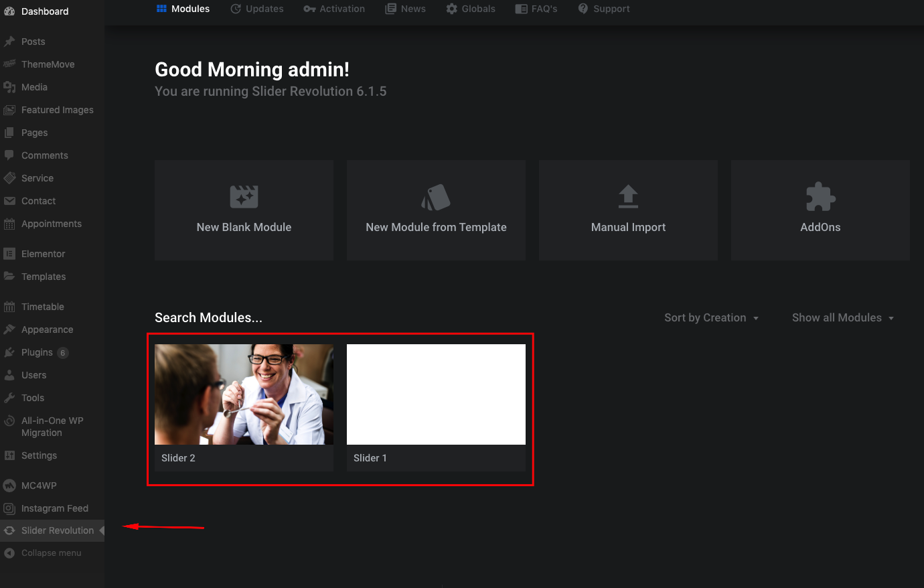The image size is (924, 588).
Task: Click the Users person icon
Action: click(x=9, y=375)
